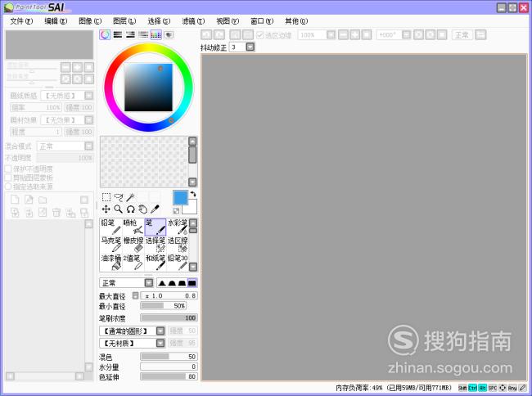Toggle the small box beside 最大直径
This screenshot has height=396, width=532.
pyautogui.click(x=135, y=295)
